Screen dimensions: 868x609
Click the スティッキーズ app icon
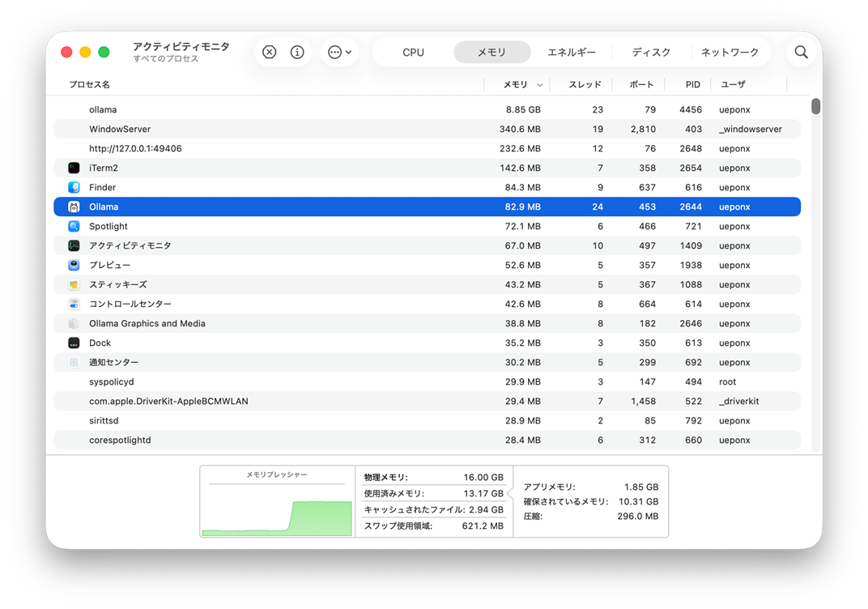pos(74,284)
